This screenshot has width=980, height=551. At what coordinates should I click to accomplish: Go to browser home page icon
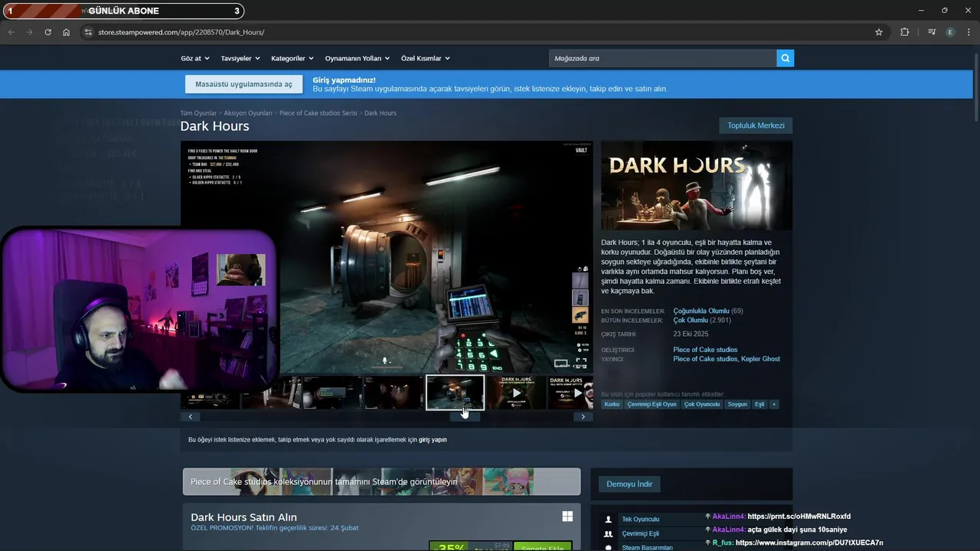tap(67, 32)
